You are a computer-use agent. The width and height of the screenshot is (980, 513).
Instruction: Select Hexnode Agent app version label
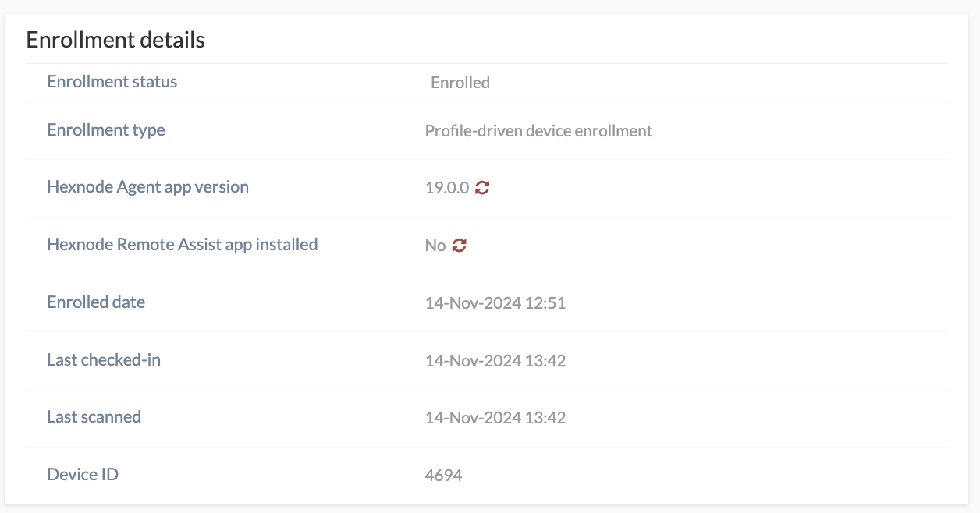pos(148,187)
